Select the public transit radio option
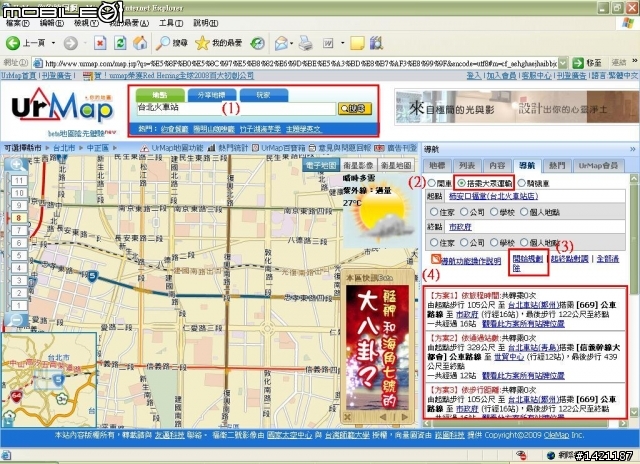Image resolution: width=640 pixels, height=464 pixels. [x=461, y=183]
